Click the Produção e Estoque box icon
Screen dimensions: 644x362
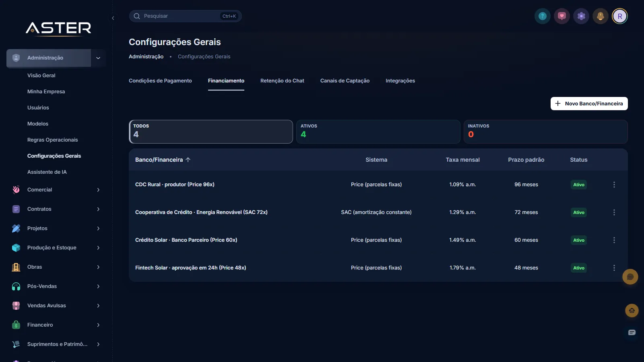pos(16,248)
